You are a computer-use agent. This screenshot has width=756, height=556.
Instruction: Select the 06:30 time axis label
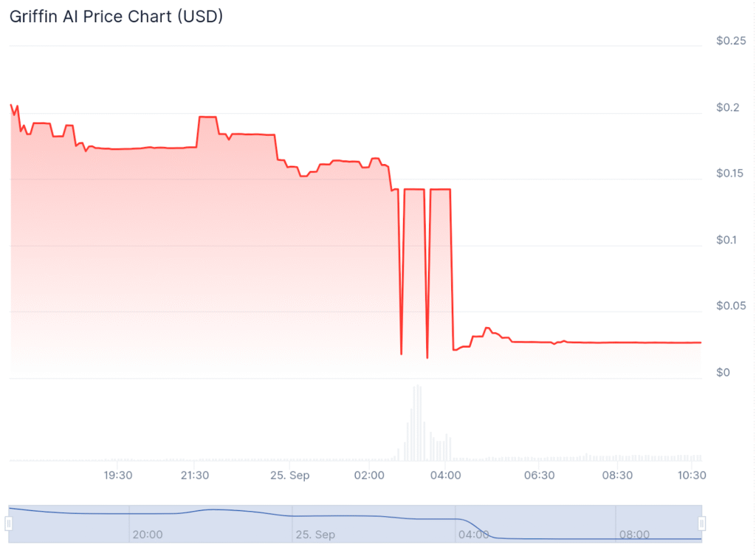click(x=540, y=475)
